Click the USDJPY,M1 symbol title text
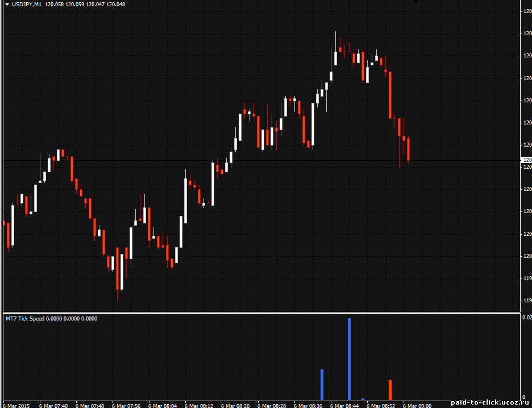Image resolution: width=532 pixels, height=408 pixels. [x=27, y=5]
